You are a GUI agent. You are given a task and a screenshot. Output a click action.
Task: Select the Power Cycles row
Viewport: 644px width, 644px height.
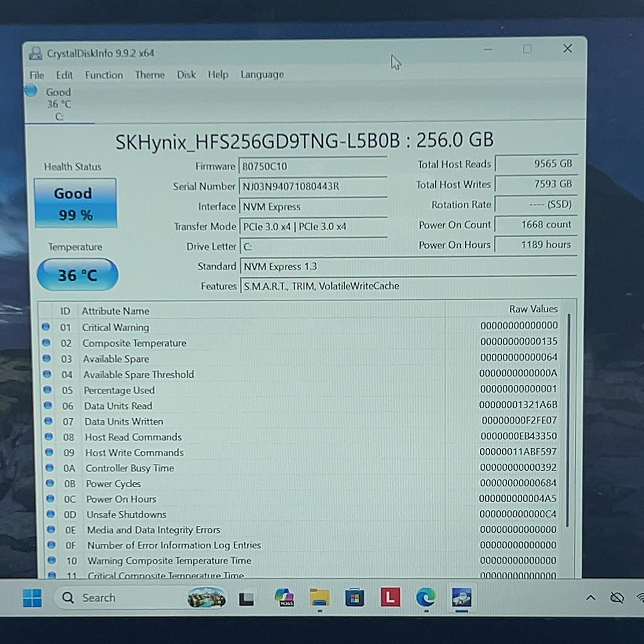[x=301, y=484]
